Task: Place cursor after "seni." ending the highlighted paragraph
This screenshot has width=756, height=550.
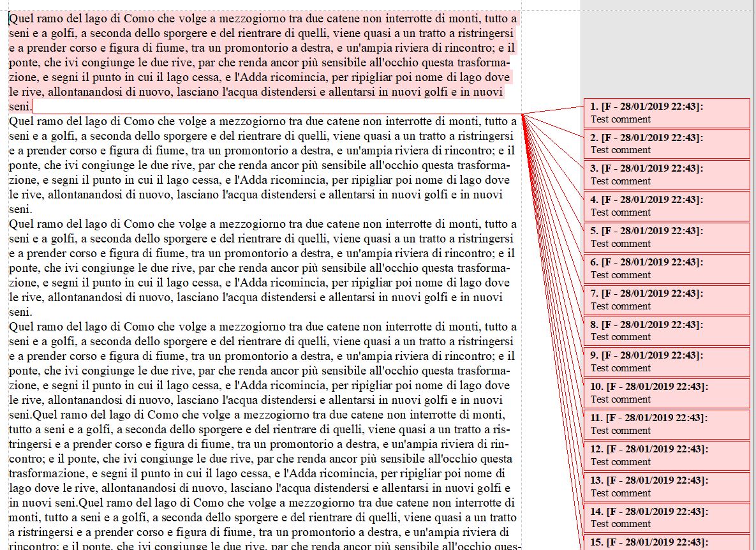Action: click(x=33, y=107)
